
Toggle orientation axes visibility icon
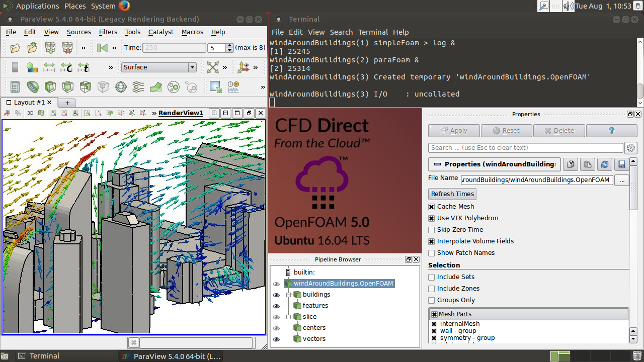pos(244,67)
